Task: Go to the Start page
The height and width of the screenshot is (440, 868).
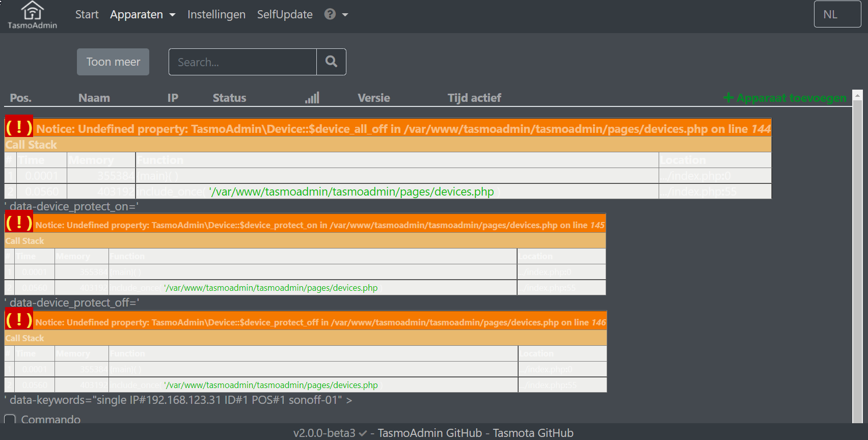Action: pyautogui.click(x=87, y=14)
